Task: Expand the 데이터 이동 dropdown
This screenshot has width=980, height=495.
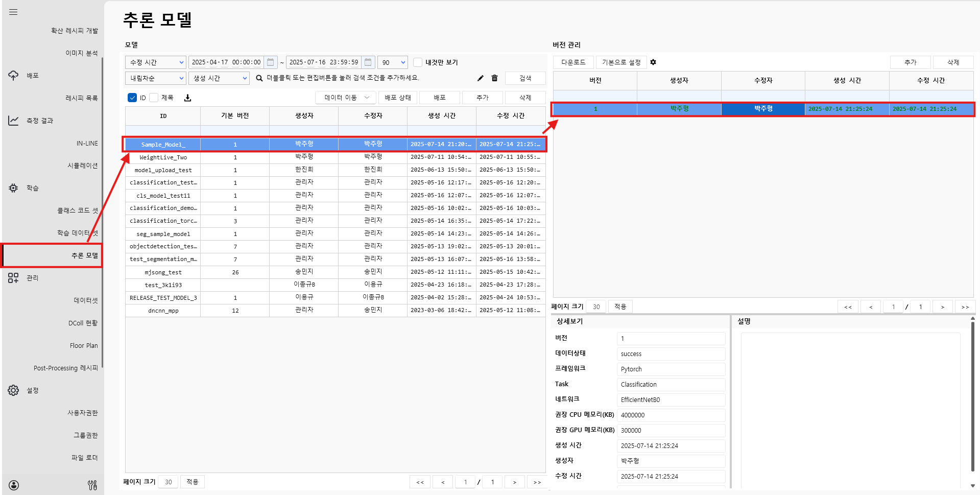Action: pyautogui.click(x=346, y=98)
